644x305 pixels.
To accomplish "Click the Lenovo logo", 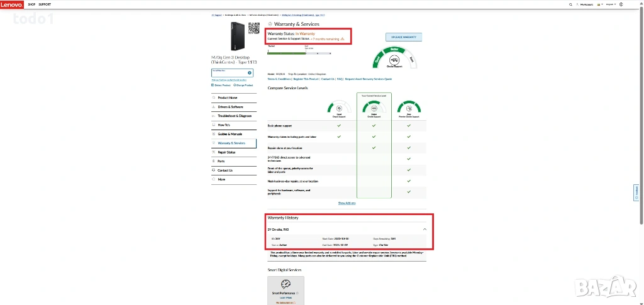I will pos(13,4).
